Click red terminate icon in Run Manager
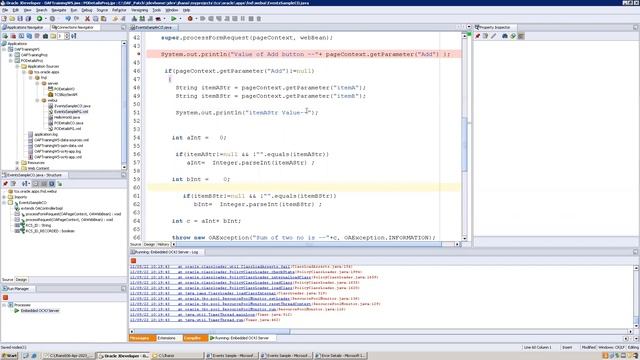 coord(5,298)
